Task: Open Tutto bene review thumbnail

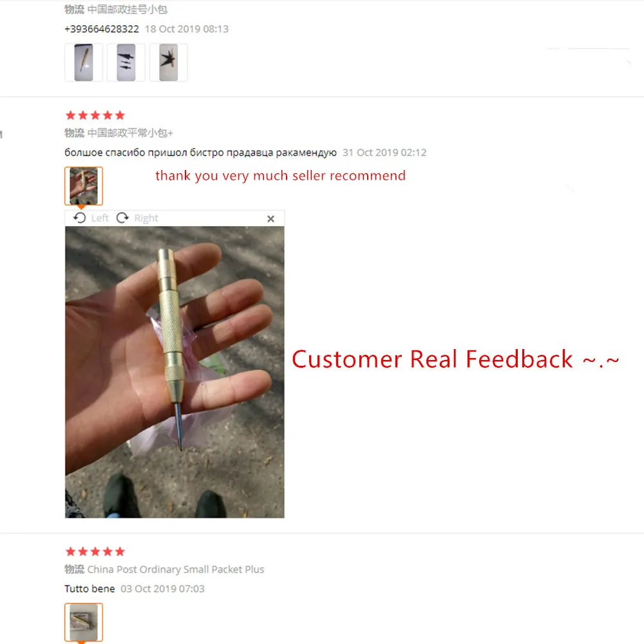Action: (x=83, y=622)
